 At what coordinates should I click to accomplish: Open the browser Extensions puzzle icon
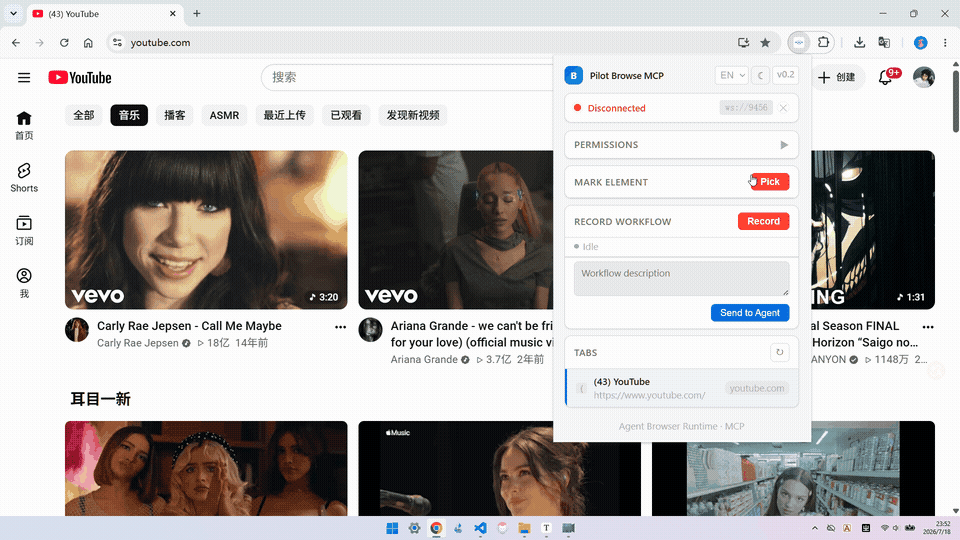pyautogui.click(x=823, y=42)
